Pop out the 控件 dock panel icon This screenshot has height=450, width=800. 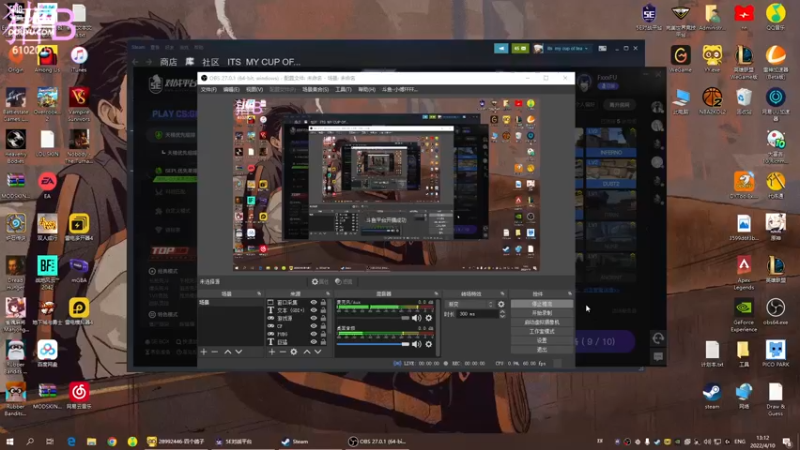570,294
